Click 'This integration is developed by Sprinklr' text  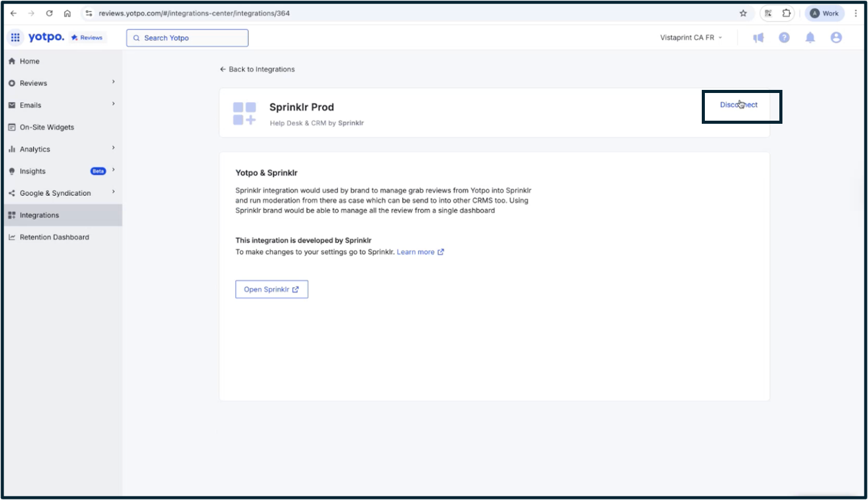303,240
